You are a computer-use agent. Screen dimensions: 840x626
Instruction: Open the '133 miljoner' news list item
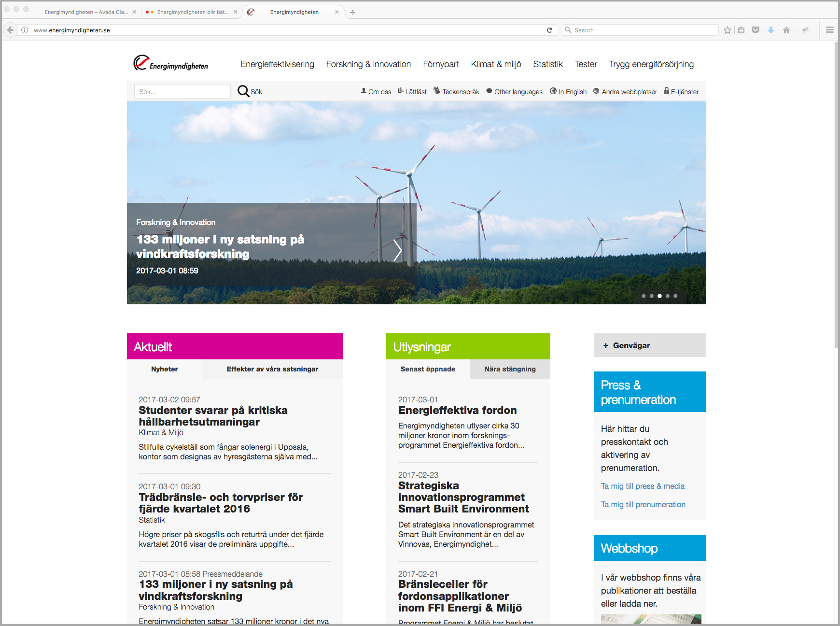pyautogui.click(x=216, y=590)
